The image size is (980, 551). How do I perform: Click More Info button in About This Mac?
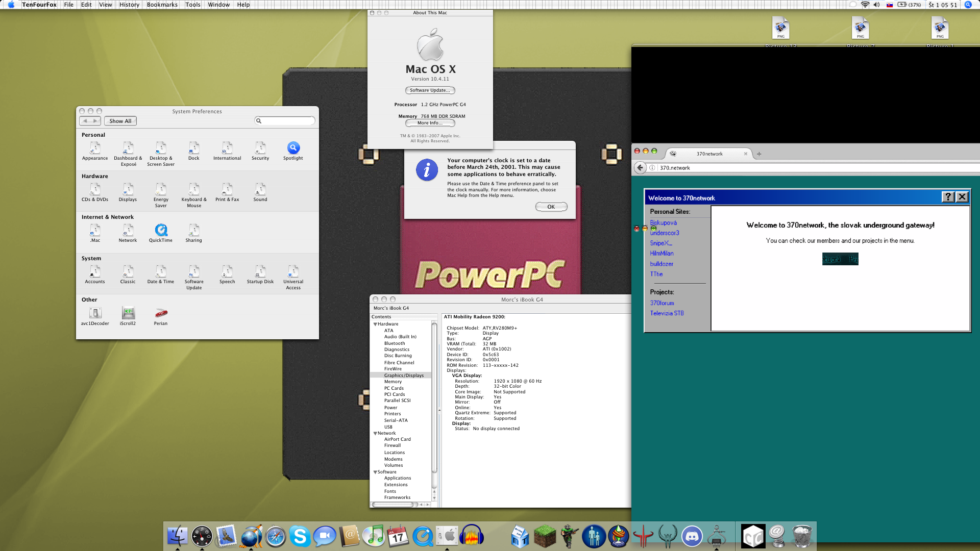[x=430, y=123]
